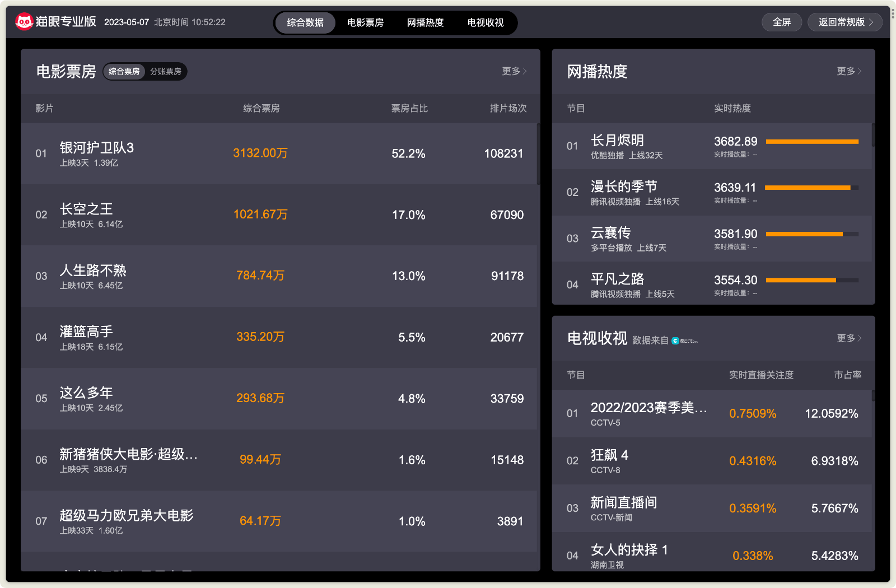Click the movie list vertical scrollbar
The height and width of the screenshot is (588, 896).
(x=538, y=155)
